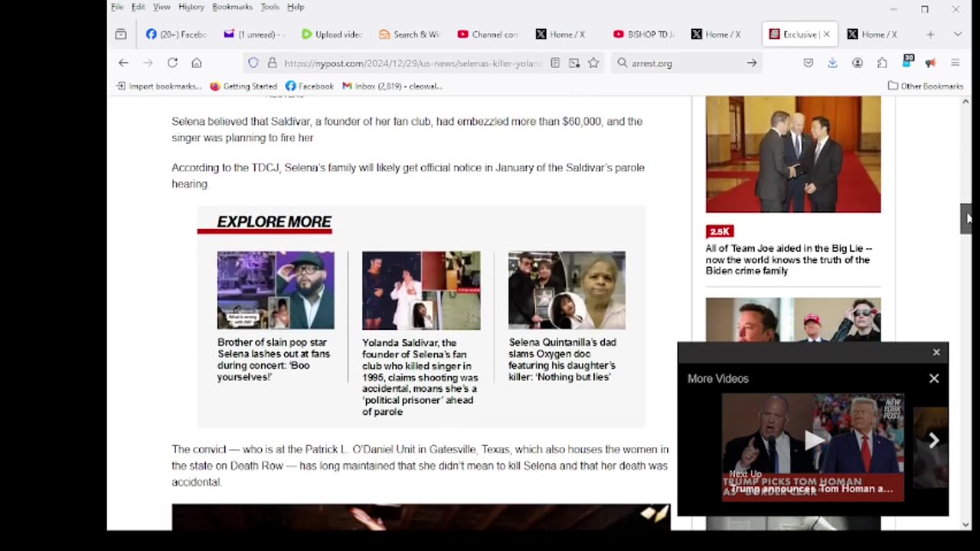Click the Yolanda Saldivar article thumbnail

tap(421, 290)
